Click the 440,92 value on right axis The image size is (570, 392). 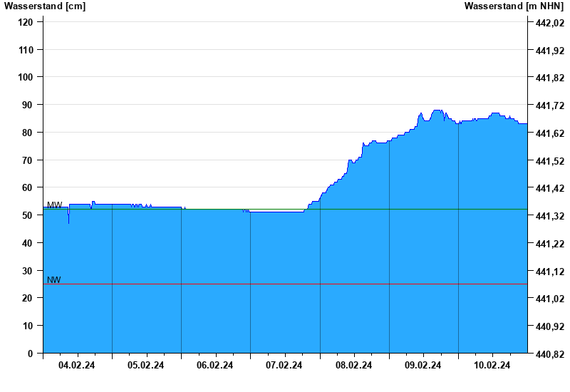tap(550, 326)
